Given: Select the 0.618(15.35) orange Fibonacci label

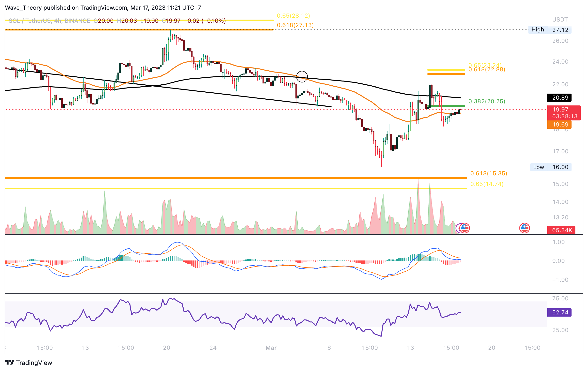Looking at the screenshot, I should tap(489, 173).
